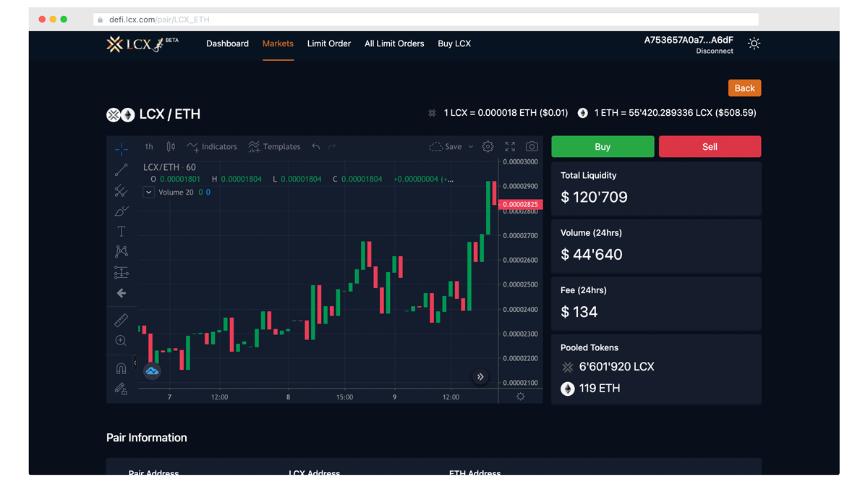This screenshot has height=482, width=868.
Task: Open the 1h time interval selector
Action: [x=148, y=147]
